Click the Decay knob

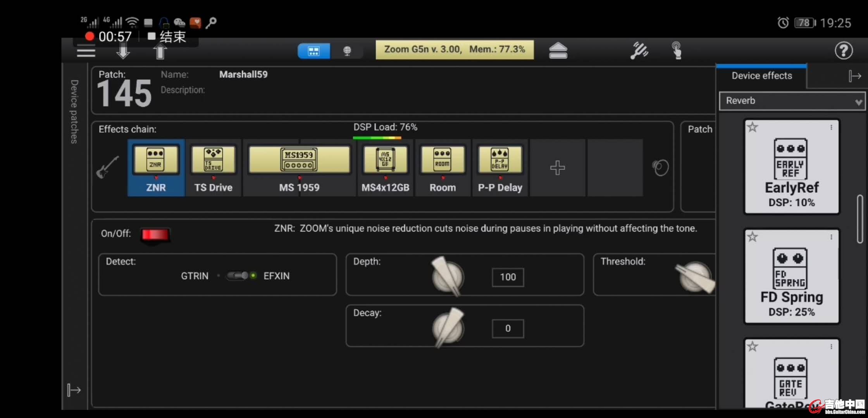point(448,327)
